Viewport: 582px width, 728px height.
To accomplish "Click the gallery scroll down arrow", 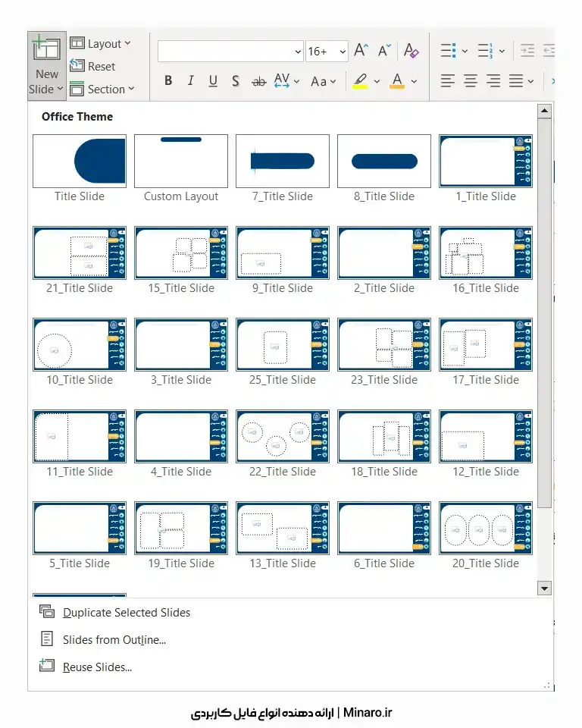I will coord(543,588).
